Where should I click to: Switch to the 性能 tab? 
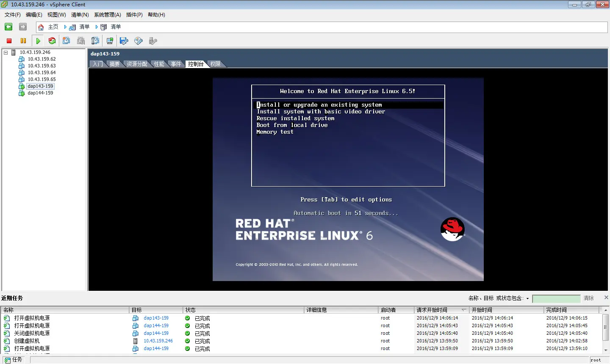pos(159,64)
